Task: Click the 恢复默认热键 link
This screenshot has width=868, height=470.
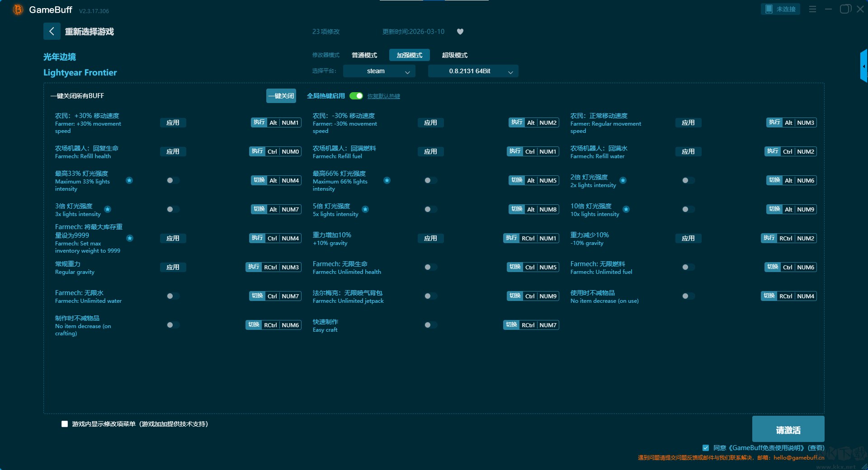Action: pyautogui.click(x=383, y=96)
